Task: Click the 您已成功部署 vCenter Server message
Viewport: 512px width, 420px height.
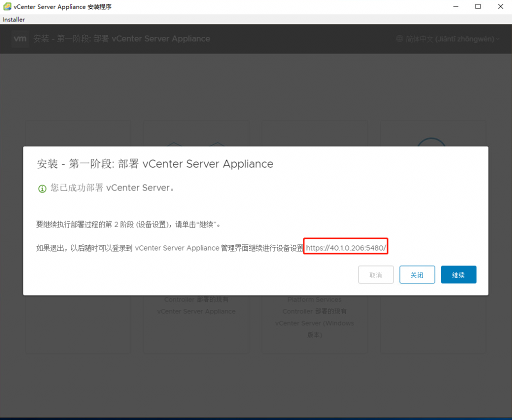Action: coord(112,188)
